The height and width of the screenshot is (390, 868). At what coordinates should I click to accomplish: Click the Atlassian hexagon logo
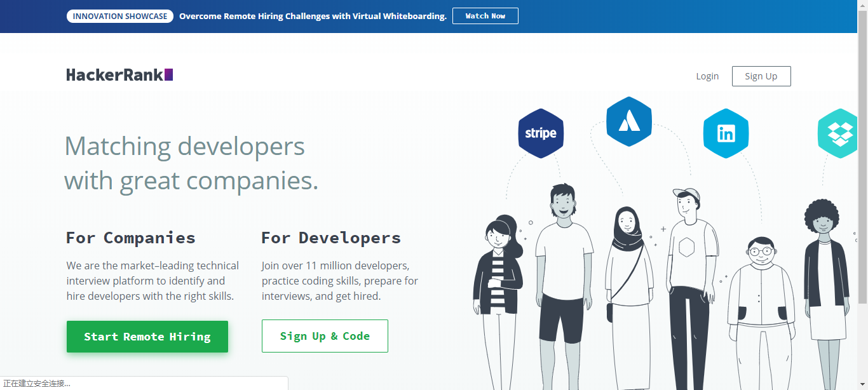click(629, 121)
